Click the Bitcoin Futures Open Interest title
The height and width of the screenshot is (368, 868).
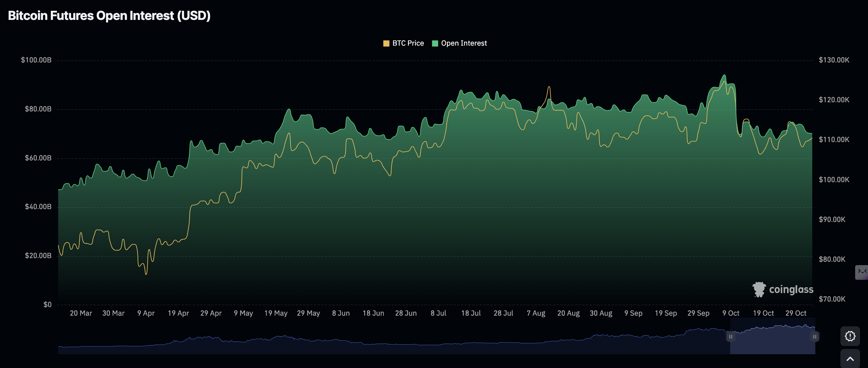[109, 16]
